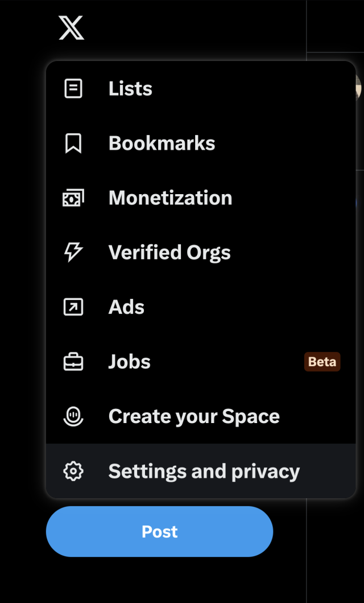This screenshot has width=364, height=603.
Task: Click the Spaces microphone icon
Action: pyautogui.click(x=73, y=416)
